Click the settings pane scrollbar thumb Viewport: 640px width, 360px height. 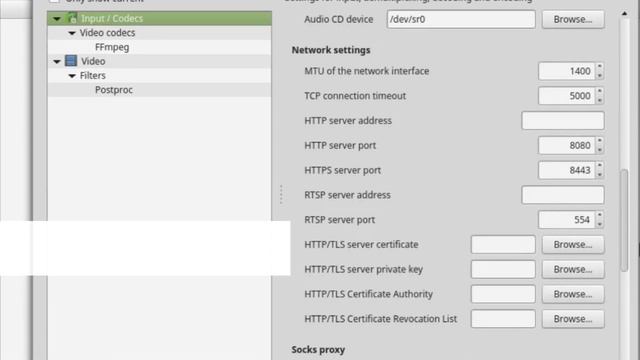pyautogui.click(x=624, y=220)
